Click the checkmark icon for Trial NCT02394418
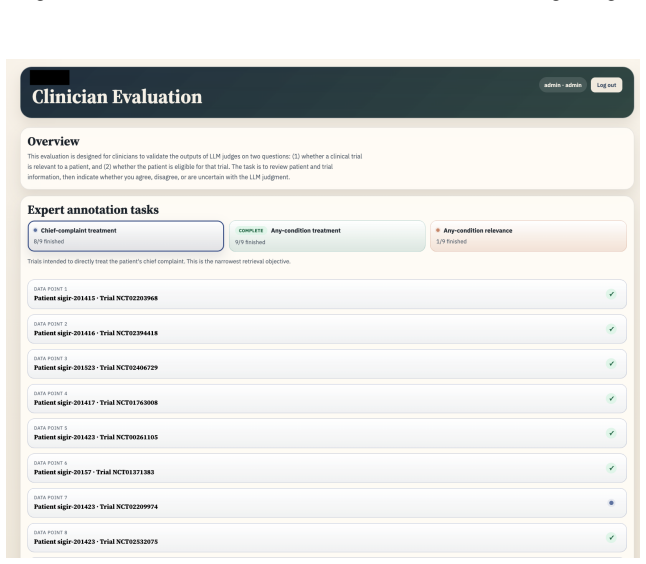Screen dimensions: 646x564 tap(611, 329)
